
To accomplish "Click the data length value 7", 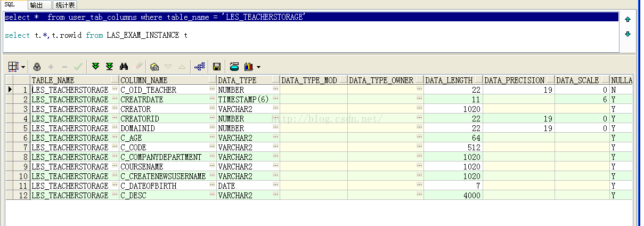I will (x=453, y=185).
